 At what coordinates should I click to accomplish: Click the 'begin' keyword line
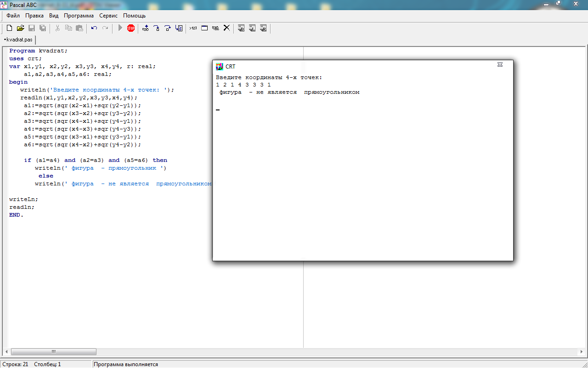click(x=18, y=82)
